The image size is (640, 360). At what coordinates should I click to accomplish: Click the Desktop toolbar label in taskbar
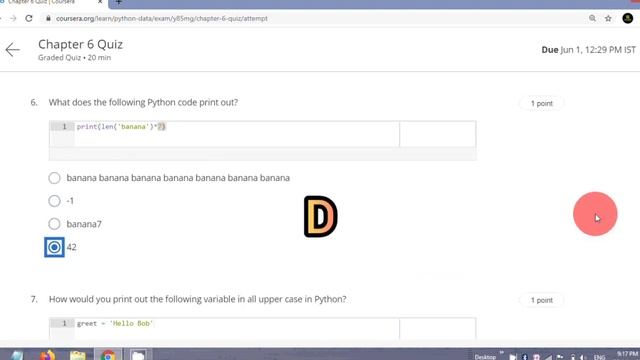(x=485, y=357)
